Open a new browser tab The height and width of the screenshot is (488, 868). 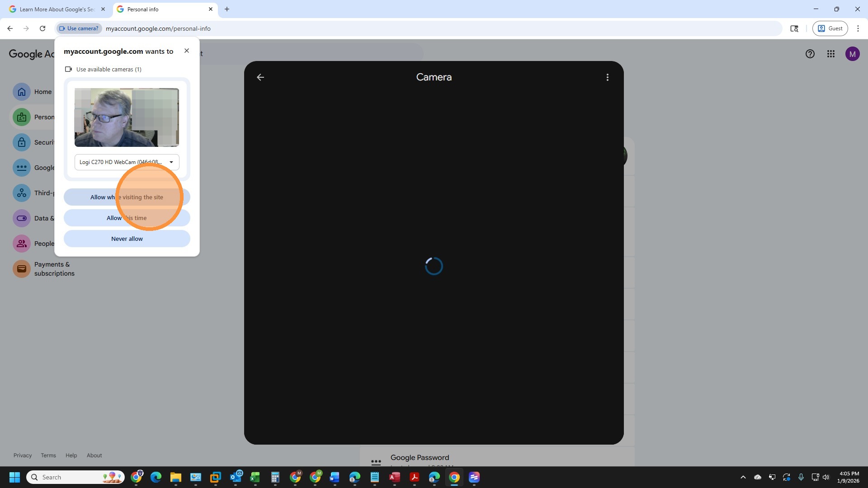point(227,9)
